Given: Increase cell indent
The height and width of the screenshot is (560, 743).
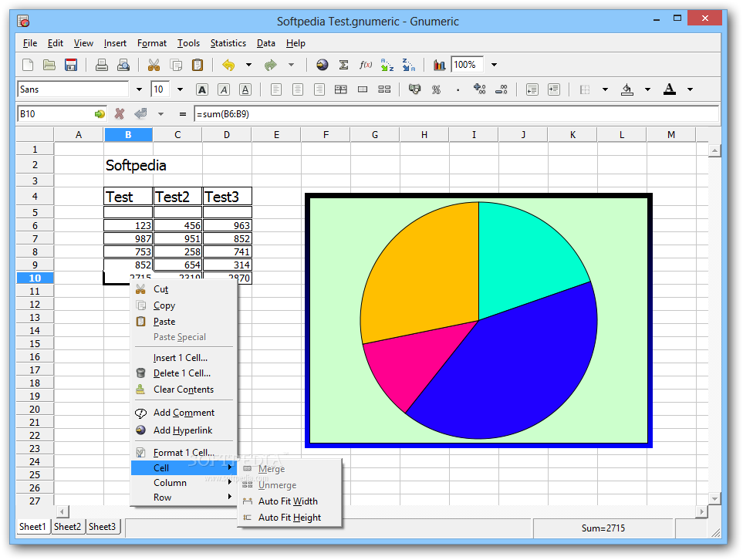Looking at the screenshot, I should click(x=553, y=89).
